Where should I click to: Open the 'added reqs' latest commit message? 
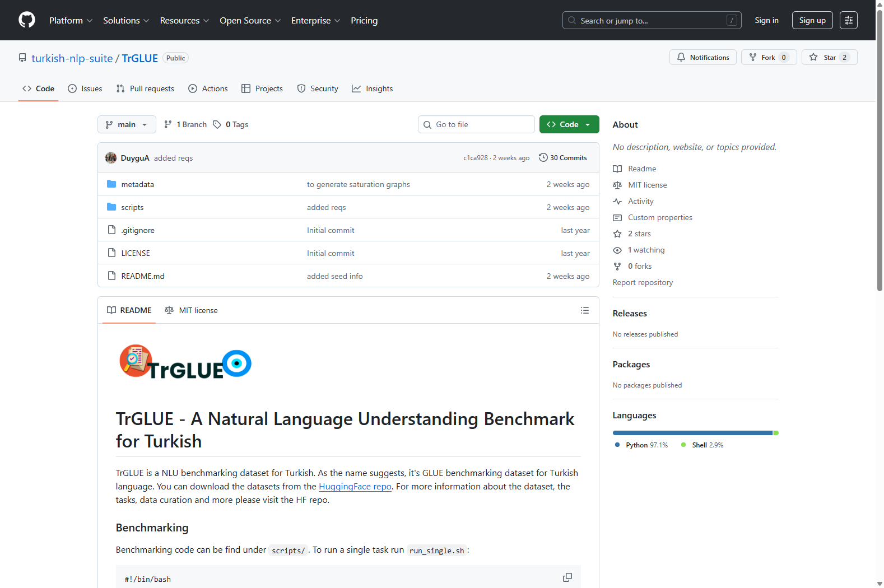[x=173, y=158]
